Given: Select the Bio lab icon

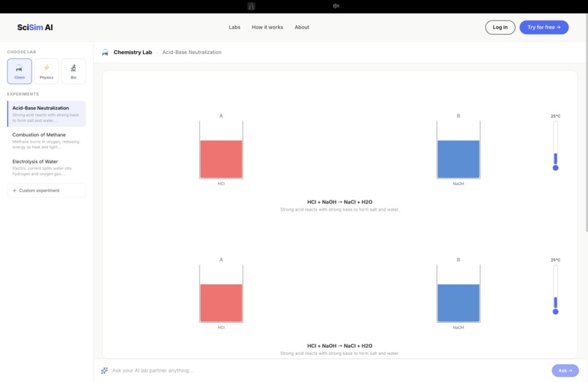Looking at the screenshot, I should click(x=74, y=71).
